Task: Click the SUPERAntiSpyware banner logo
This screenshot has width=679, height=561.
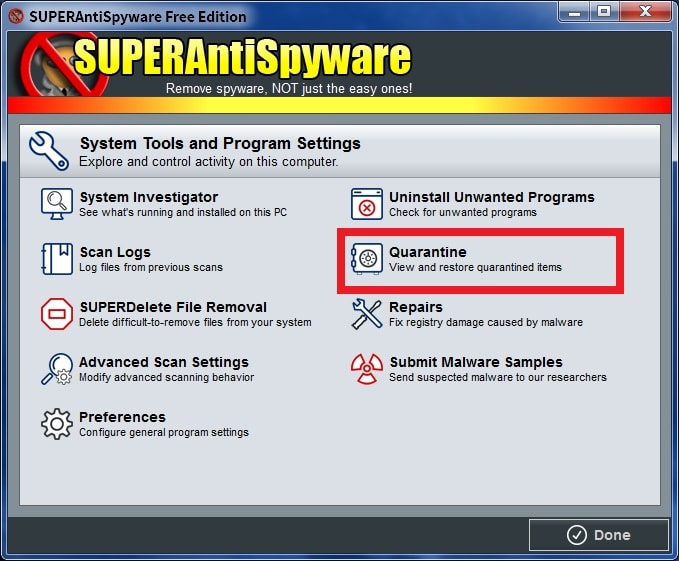Action: (x=215, y=64)
